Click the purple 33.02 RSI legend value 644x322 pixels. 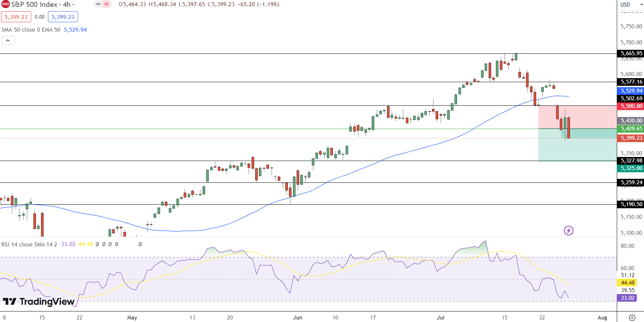(x=68, y=244)
